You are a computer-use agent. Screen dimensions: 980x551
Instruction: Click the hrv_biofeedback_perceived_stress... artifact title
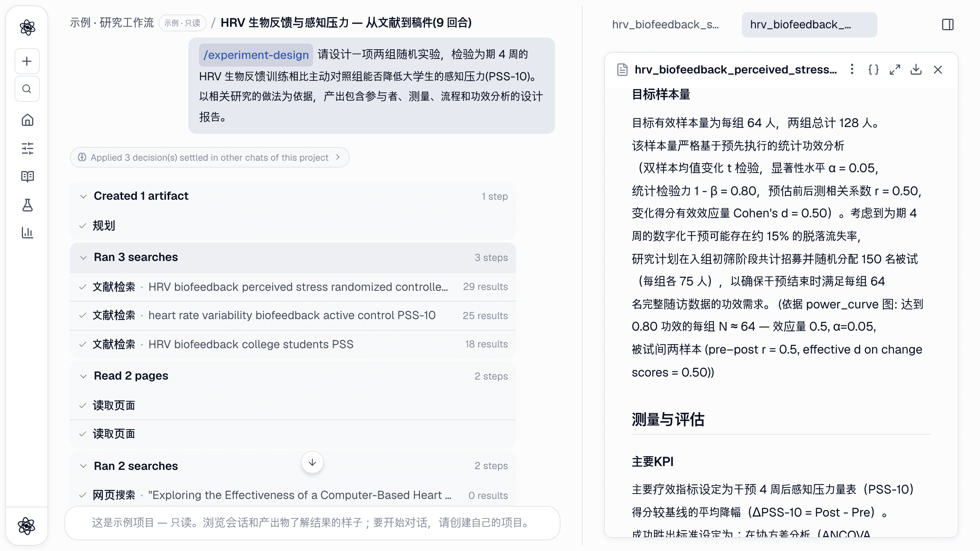[x=735, y=69]
